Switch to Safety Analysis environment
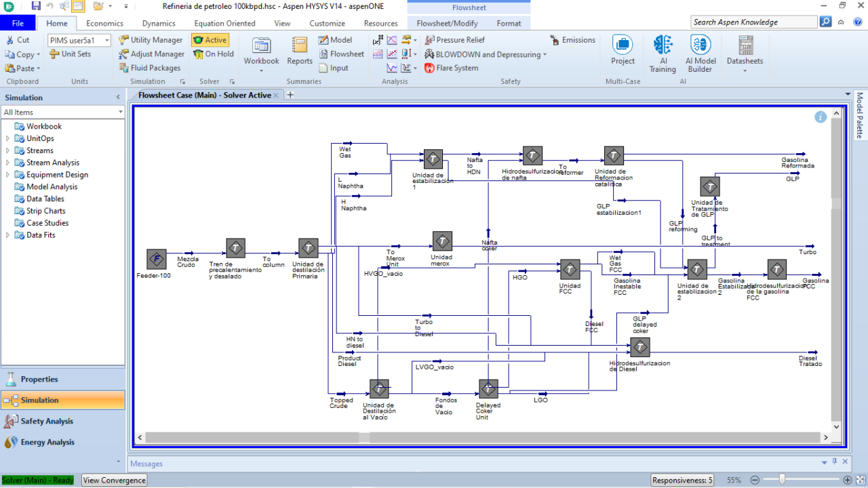The width and height of the screenshot is (868, 488). pos(62,421)
